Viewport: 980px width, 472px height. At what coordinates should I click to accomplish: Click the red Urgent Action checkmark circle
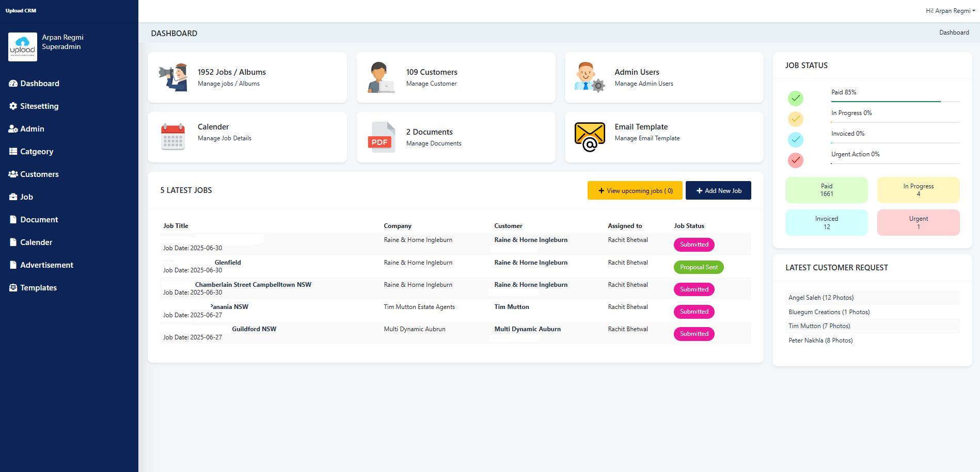[x=796, y=160]
